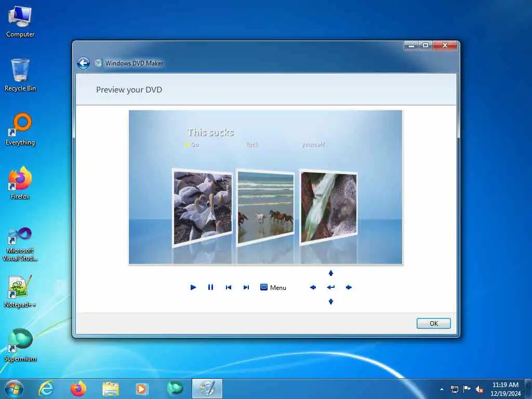Close the Windows DVD Maker window
This screenshot has width=532, height=399.
[445, 45]
